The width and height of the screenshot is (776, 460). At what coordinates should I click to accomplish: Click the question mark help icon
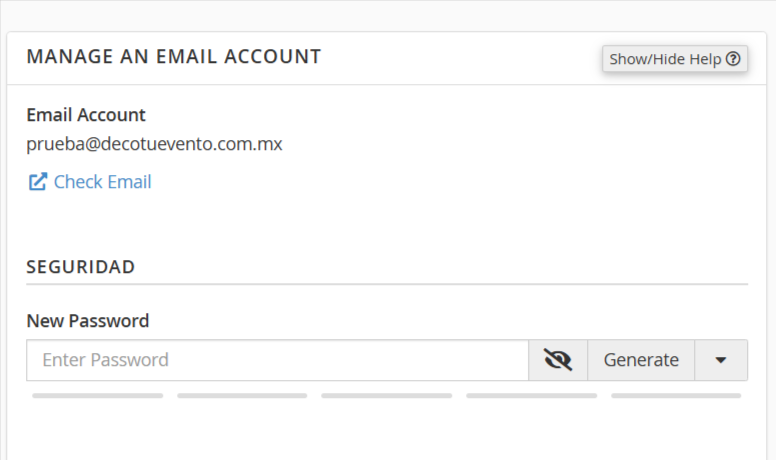tap(733, 59)
